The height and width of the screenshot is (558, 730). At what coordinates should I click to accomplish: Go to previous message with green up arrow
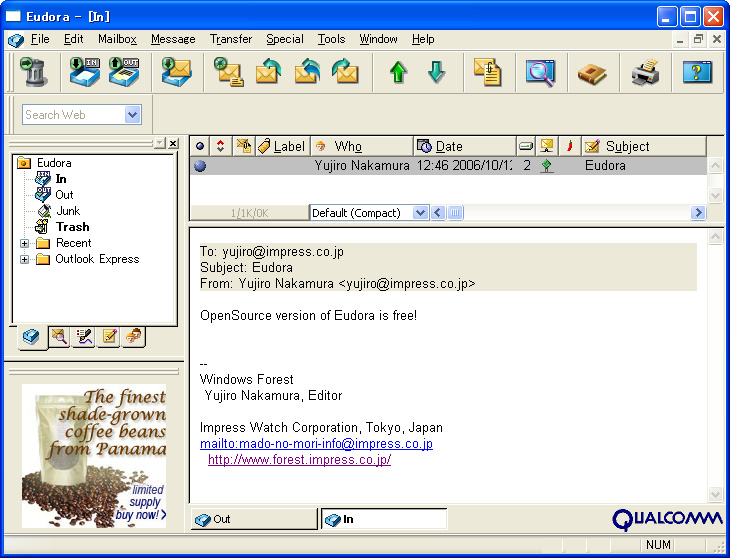[398, 72]
